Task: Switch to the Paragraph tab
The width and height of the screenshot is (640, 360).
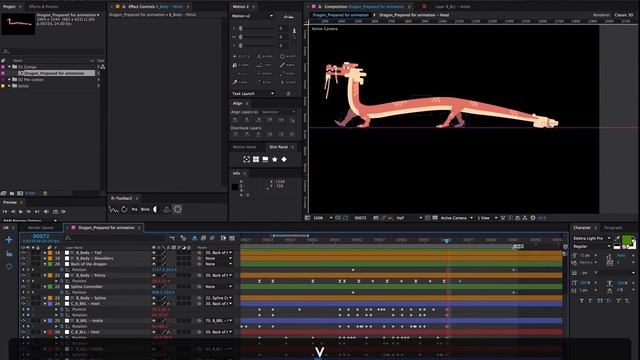Action: [613, 228]
